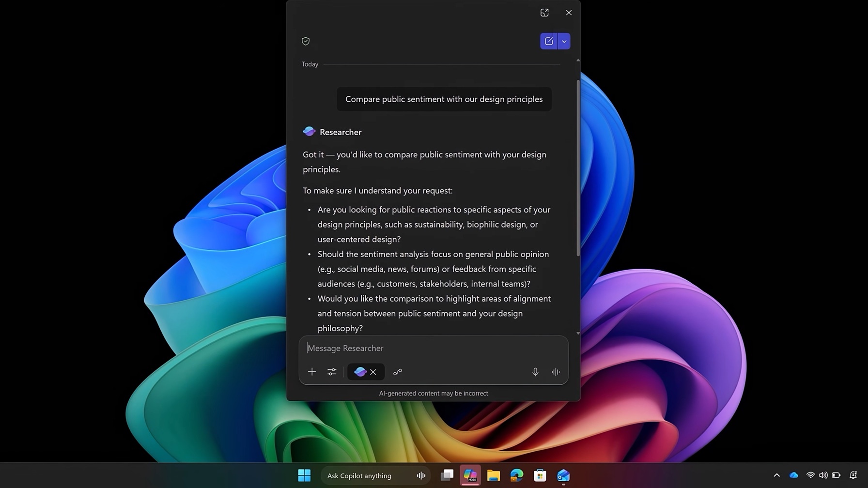Screen dimensions: 868x488
Task: Click the scroll-down arrow below the chat
Action: (578, 333)
